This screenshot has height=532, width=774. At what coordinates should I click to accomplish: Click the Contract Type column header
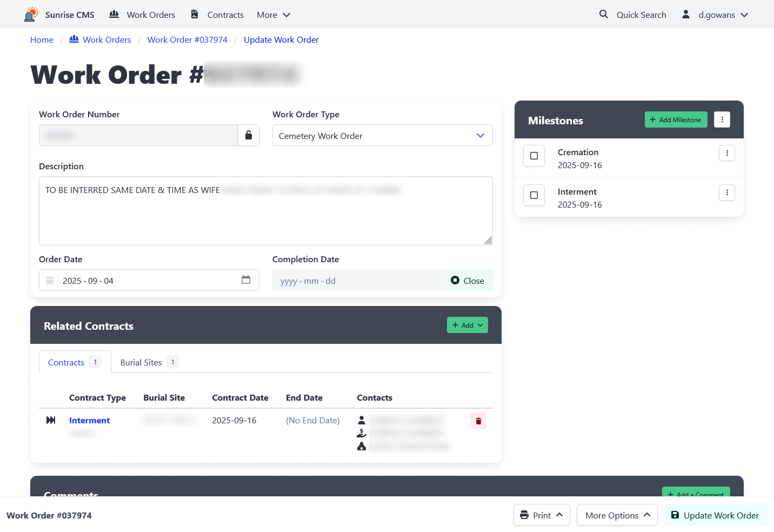(x=97, y=397)
